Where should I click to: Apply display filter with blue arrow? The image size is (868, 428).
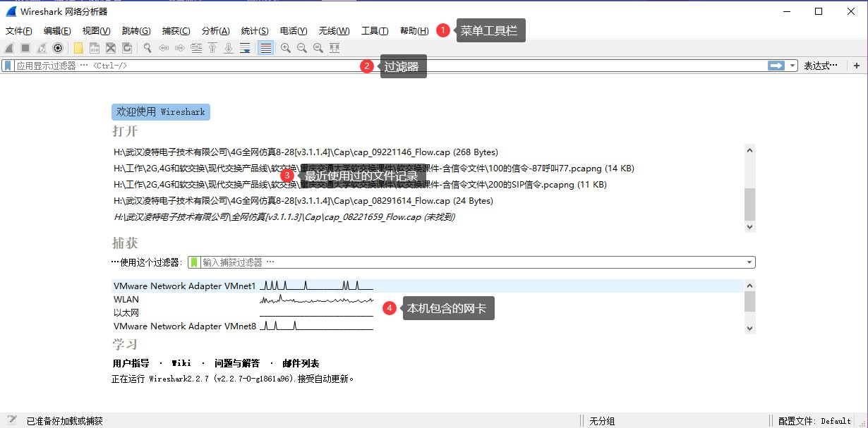[x=777, y=66]
